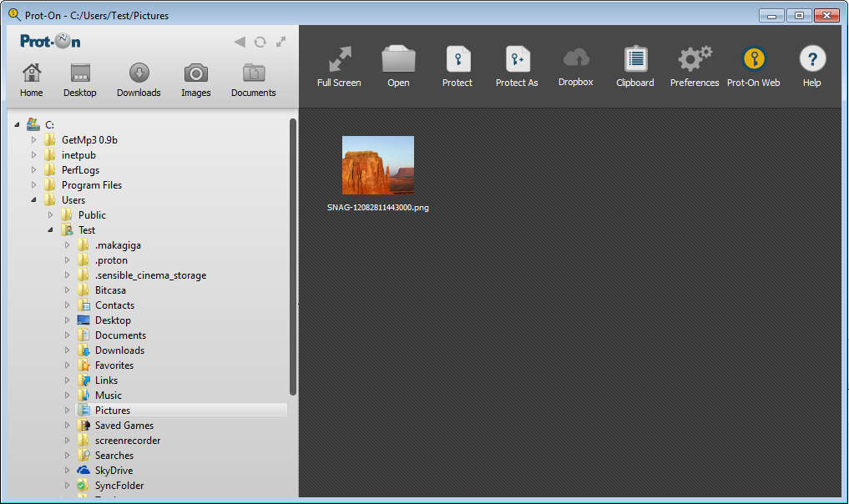Open the Dropbox cloud icon
Image resolution: width=849 pixels, height=504 pixels.
(x=576, y=58)
